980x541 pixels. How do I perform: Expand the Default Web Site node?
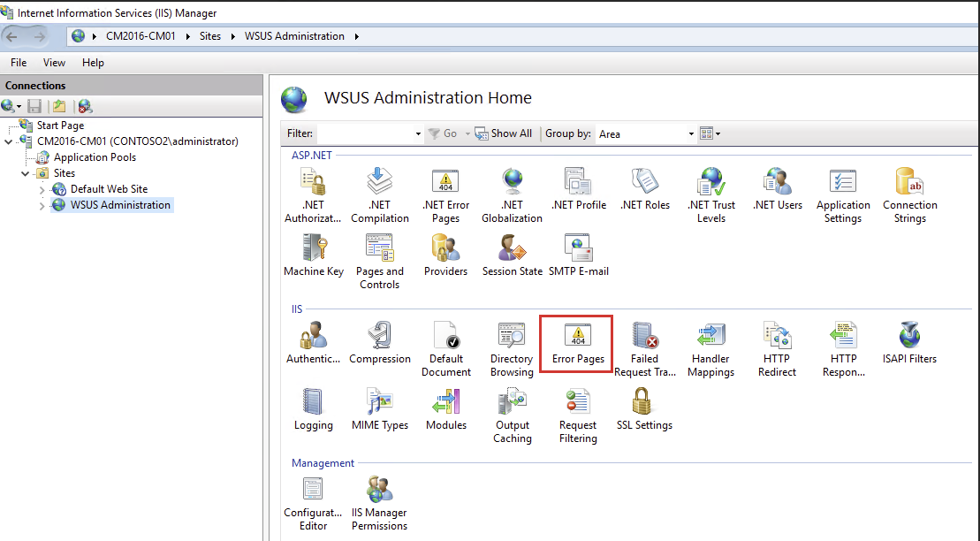tap(42, 189)
